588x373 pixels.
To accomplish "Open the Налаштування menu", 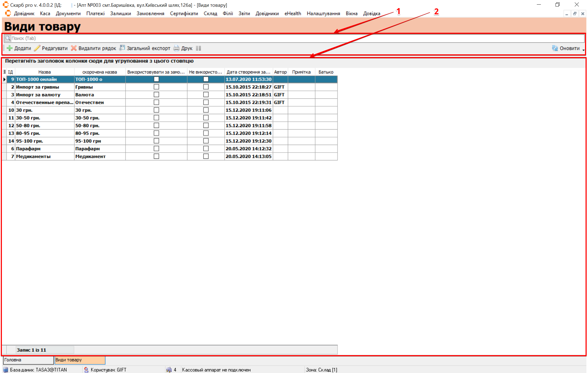I will tap(323, 14).
